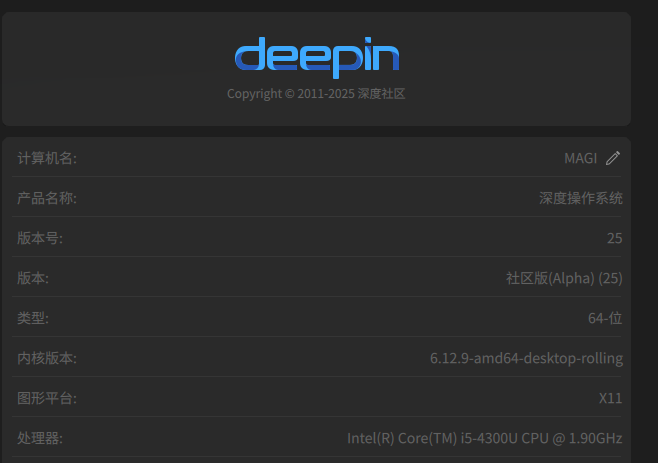Click the graphics platform value X11
This screenshot has height=463, width=658.
[x=610, y=398]
